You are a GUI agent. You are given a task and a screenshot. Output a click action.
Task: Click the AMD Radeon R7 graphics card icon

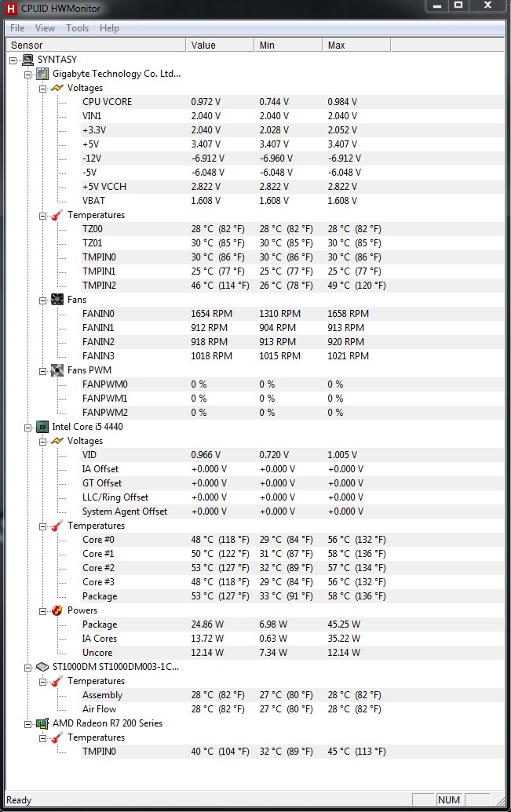tap(42, 723)
